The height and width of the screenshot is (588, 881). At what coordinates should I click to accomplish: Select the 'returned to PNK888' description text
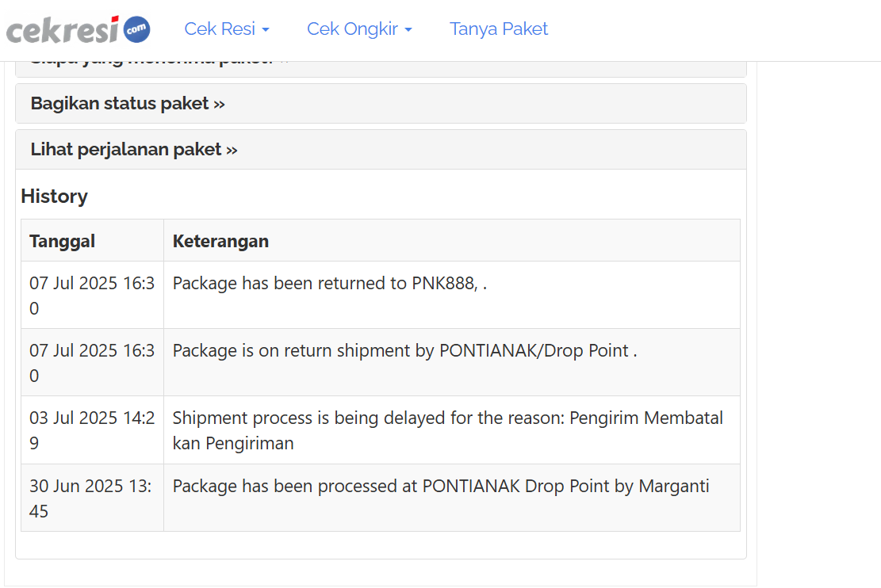[329, 284]
